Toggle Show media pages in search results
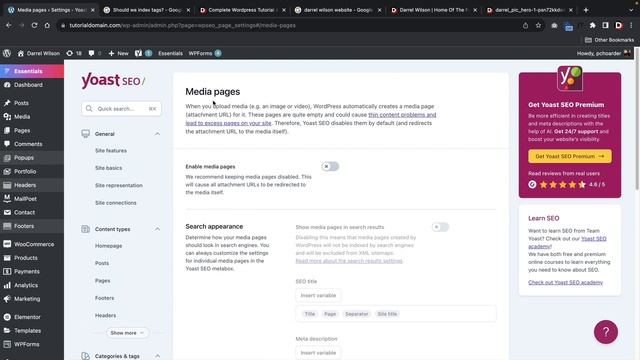 pyautogui.click(x=440, y=227)
